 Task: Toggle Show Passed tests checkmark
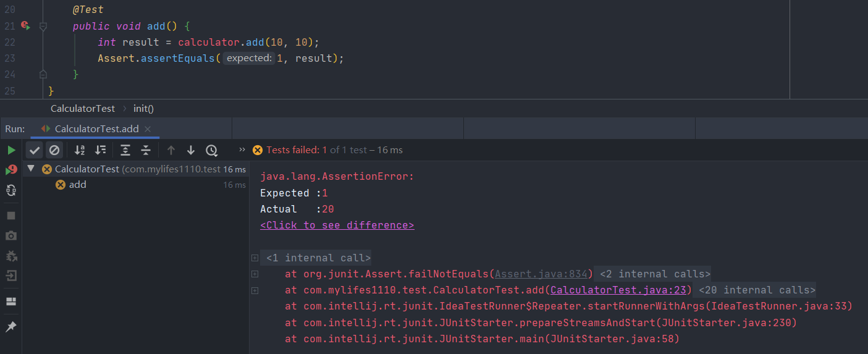pyautogui.click(x=35, y=150)
